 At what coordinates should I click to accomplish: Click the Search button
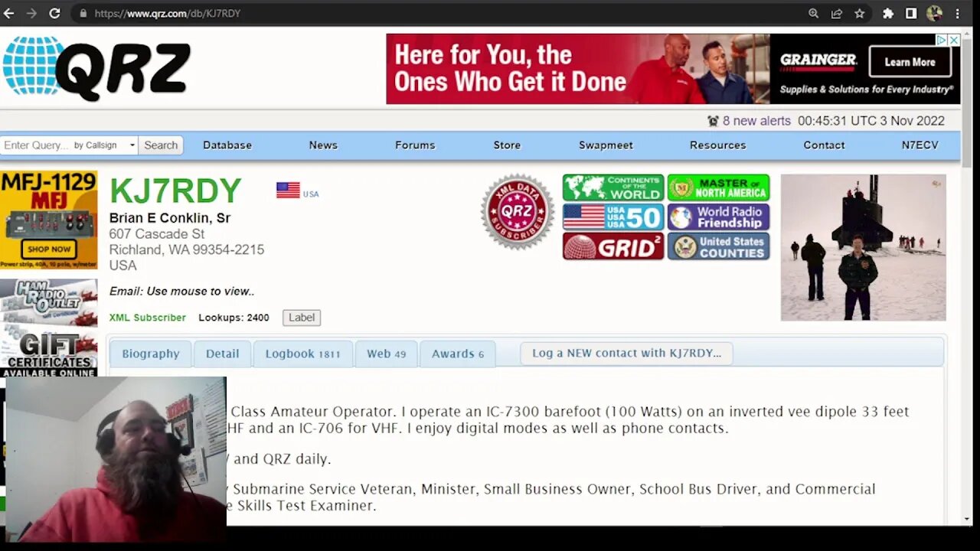click(161, 145)
